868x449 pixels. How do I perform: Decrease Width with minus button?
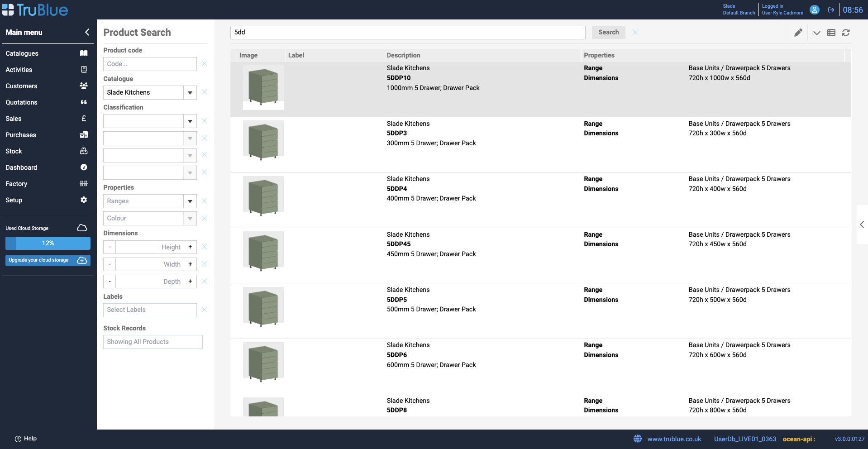pos(110,264)
